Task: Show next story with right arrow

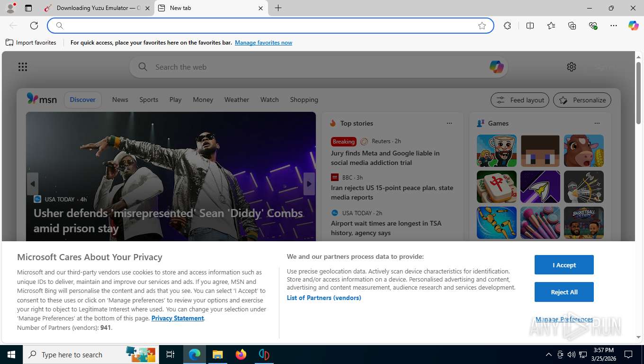Action: [309, 184]
